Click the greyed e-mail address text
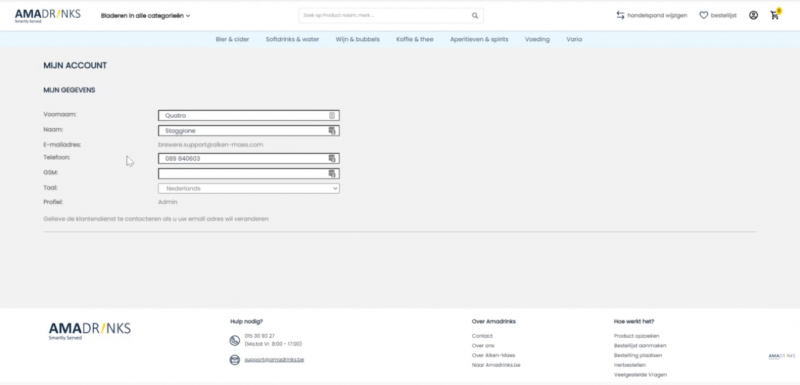The image size is (800, 385). [211, 145]
